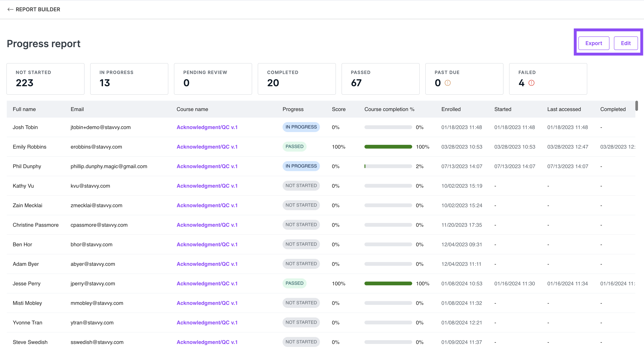Select the Passed 67 summary card

pyautogui.click(x=380, y=79)
